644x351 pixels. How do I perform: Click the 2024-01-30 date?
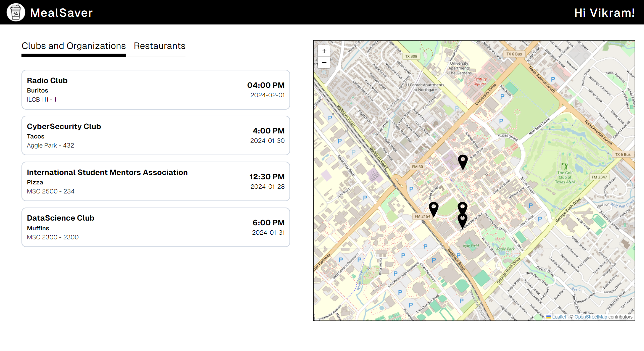[x=267, y=141]
